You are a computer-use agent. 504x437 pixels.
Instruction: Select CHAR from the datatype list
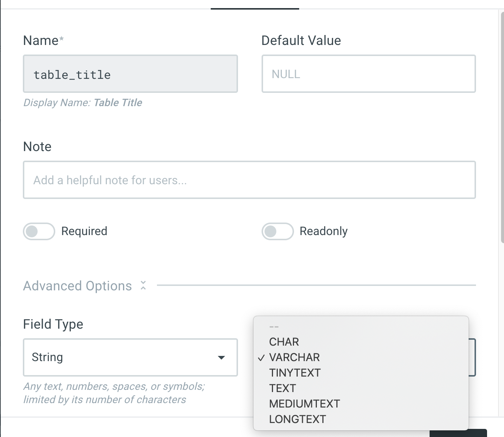tap(284, 342)
